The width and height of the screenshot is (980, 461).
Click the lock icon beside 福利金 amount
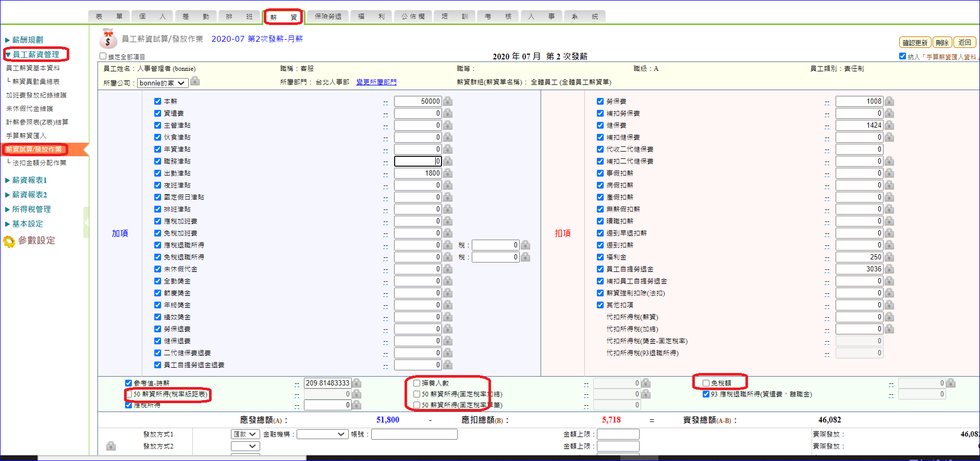point(889,257)
